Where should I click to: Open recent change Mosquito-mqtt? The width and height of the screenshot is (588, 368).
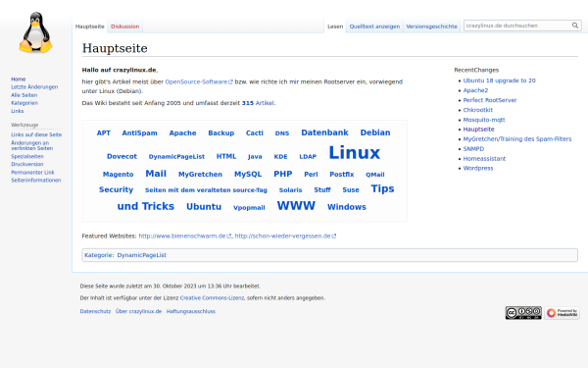[484, 120]
